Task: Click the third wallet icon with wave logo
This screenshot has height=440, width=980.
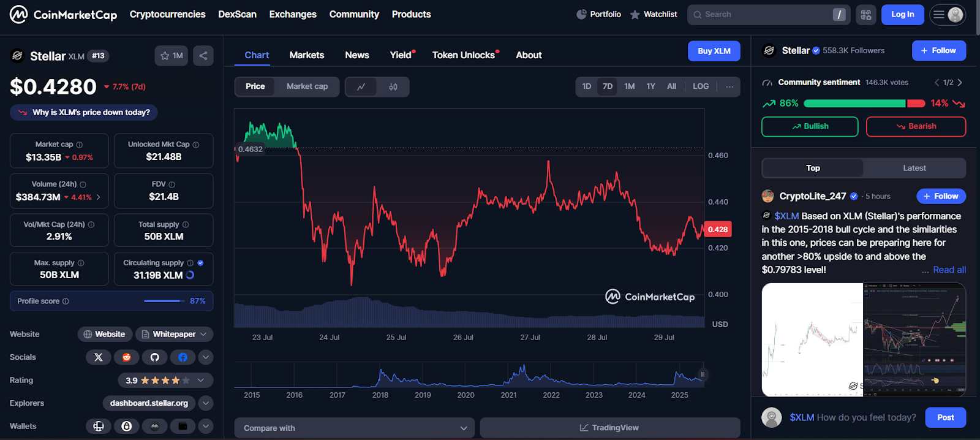Action: pyautogui.click(x=155, y=426)
